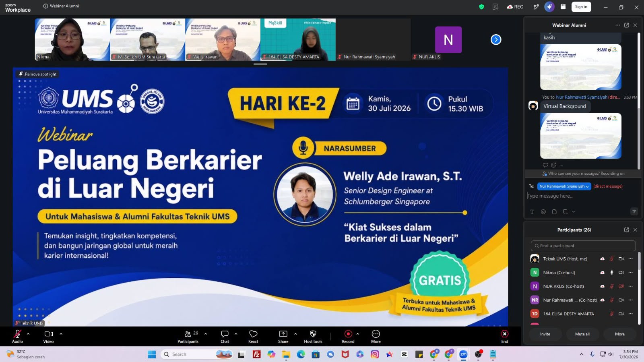Toggle the Participants panel button
The width and height of the screenshot is (644, 362).
(188, 336)
